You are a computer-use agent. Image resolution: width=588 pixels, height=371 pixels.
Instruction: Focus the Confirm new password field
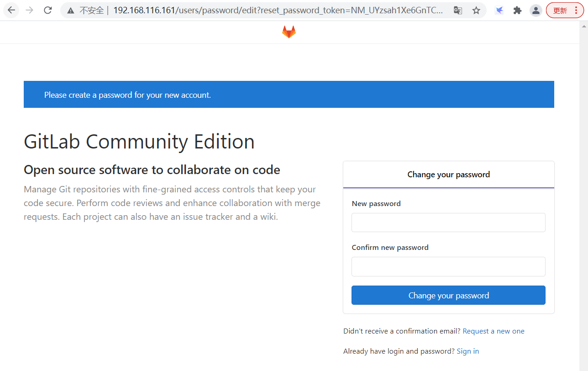coord(448,266)
